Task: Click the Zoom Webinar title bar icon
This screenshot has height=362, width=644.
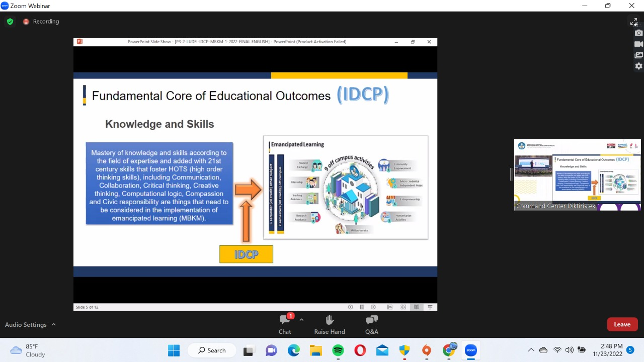Action: pyautogui.click(x=5, y=6)
